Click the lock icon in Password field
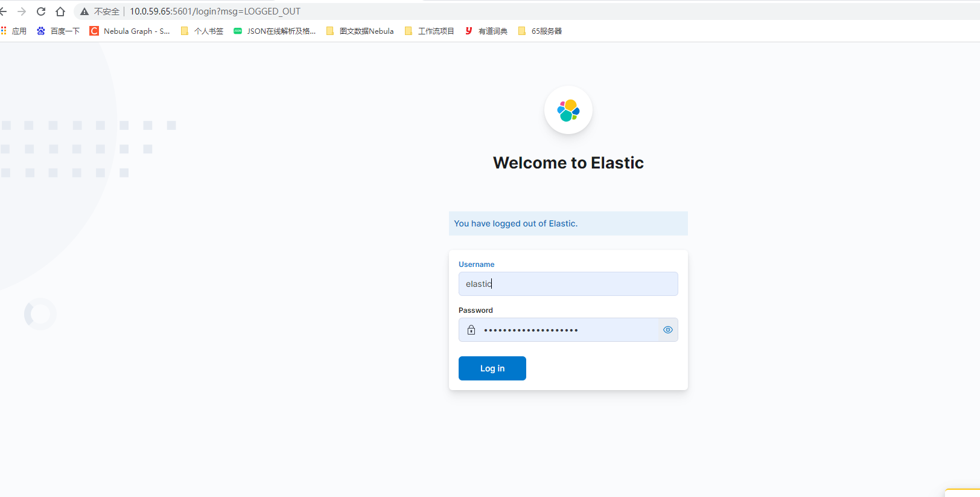980x497 pixels. point(471,330)
